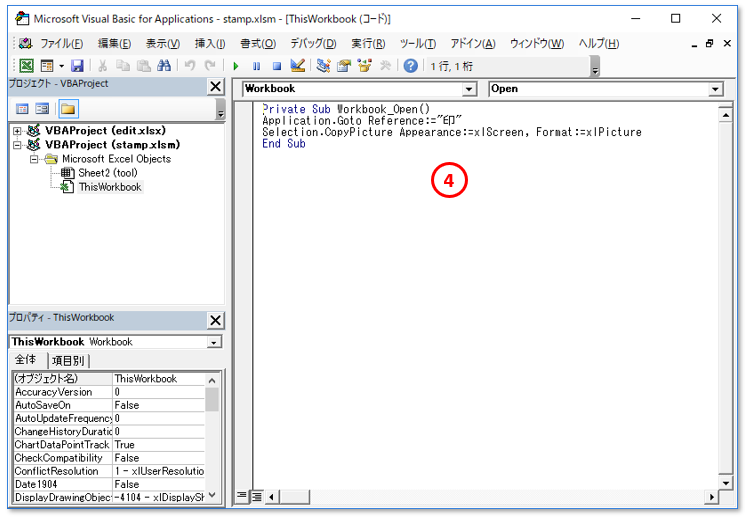
Task: Expand VBAProject (edit.xlsx) tree node
Action: tap(17, 131)
